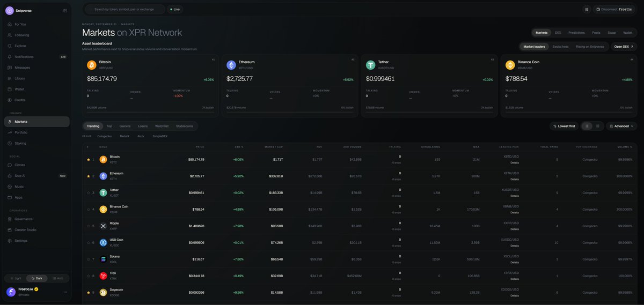Click Disconnect frostic button
This screenshot has width=644, height=305.
(615, 9)
